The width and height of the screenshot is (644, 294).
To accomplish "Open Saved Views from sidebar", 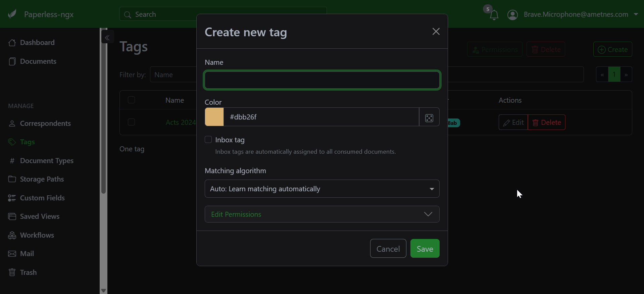I will tap(40, 216).
